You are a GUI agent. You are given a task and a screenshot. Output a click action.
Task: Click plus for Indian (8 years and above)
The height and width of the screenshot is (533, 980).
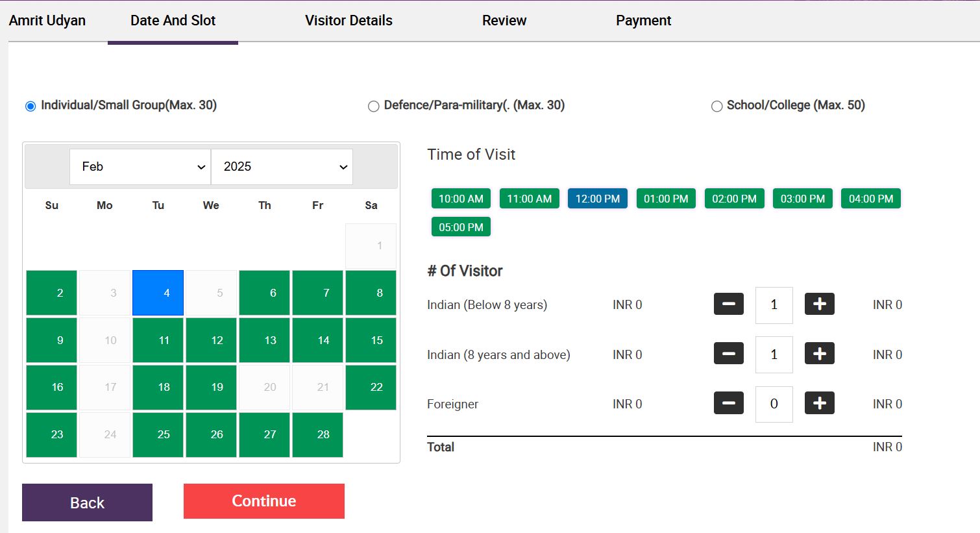coord(819,354)
